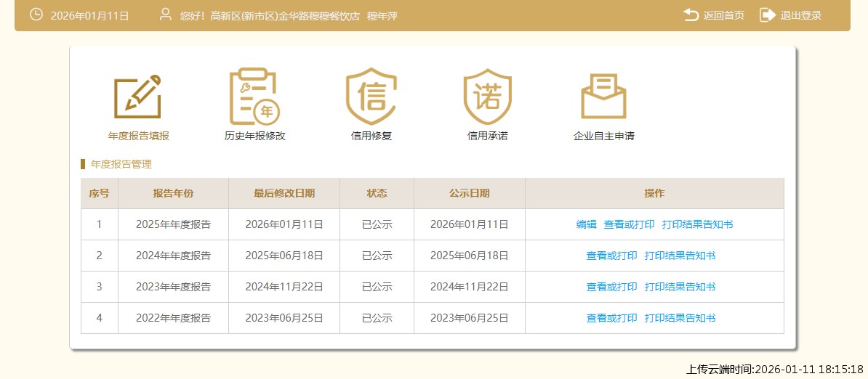The image size is (868, 379).
Task: Open 查看或打印 for the 2022 report
Action: click(611, 318)
